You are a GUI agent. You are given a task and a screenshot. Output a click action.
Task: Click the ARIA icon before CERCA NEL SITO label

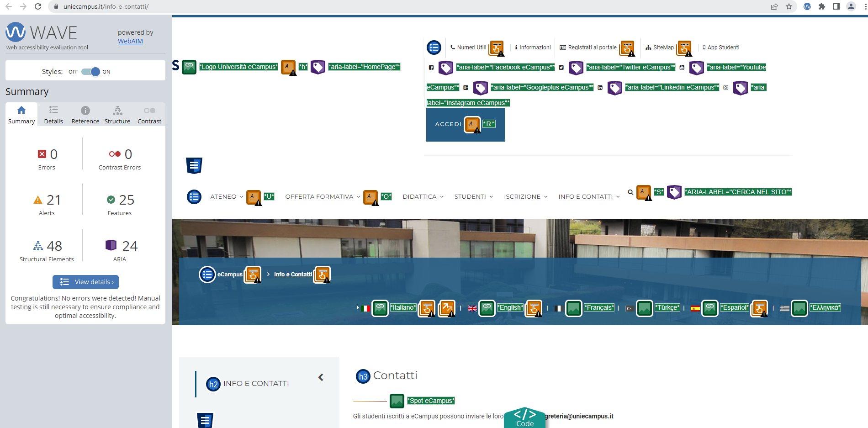[x=674, y=192]
